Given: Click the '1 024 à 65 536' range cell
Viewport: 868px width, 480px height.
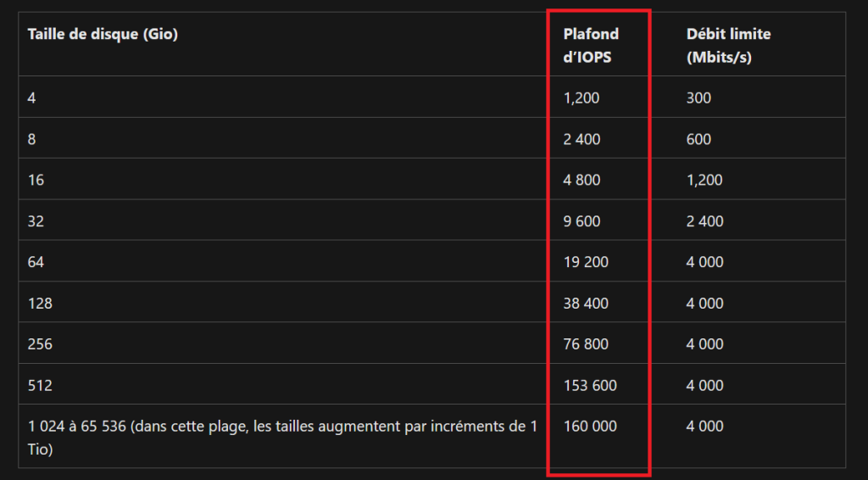Looking at the screenshot, I should click(282, 438).
